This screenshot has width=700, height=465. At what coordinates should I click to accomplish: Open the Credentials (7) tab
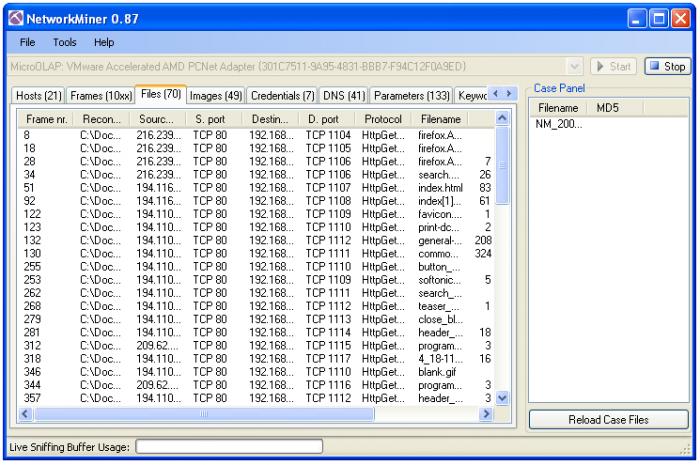(x=281, y=96)
